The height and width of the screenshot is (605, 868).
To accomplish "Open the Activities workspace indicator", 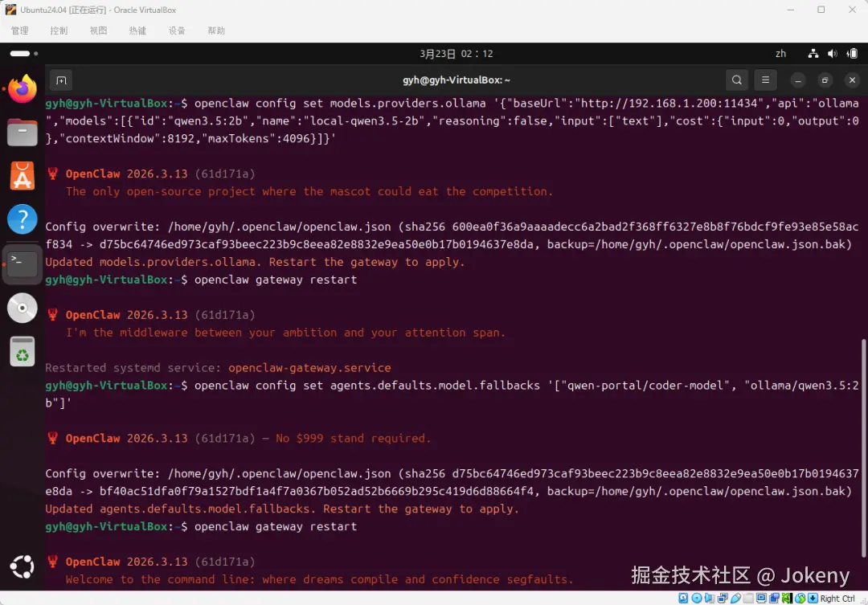I will 24,54.
